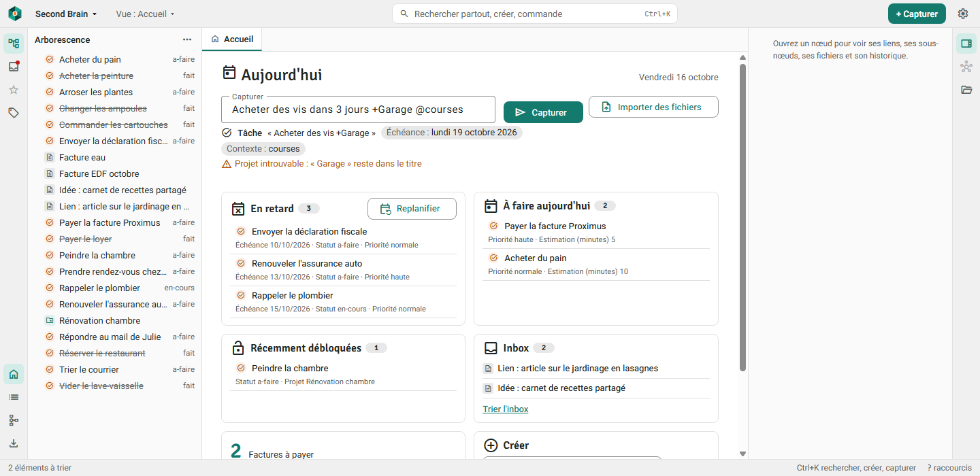Viewport: 980px width, 476px height.
Task: Click the global search field
Action: coord(535,14)
